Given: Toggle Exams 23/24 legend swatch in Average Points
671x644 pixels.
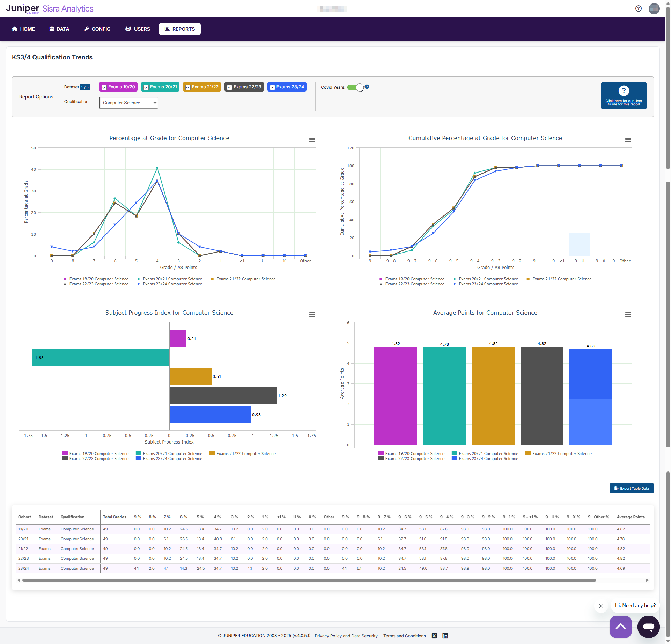Looking at the screenshot, I should (454, 459).
